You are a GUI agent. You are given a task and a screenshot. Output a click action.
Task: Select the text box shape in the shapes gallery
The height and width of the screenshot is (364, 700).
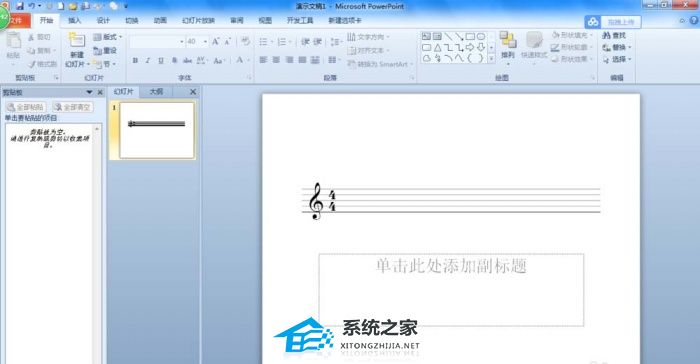426,36
